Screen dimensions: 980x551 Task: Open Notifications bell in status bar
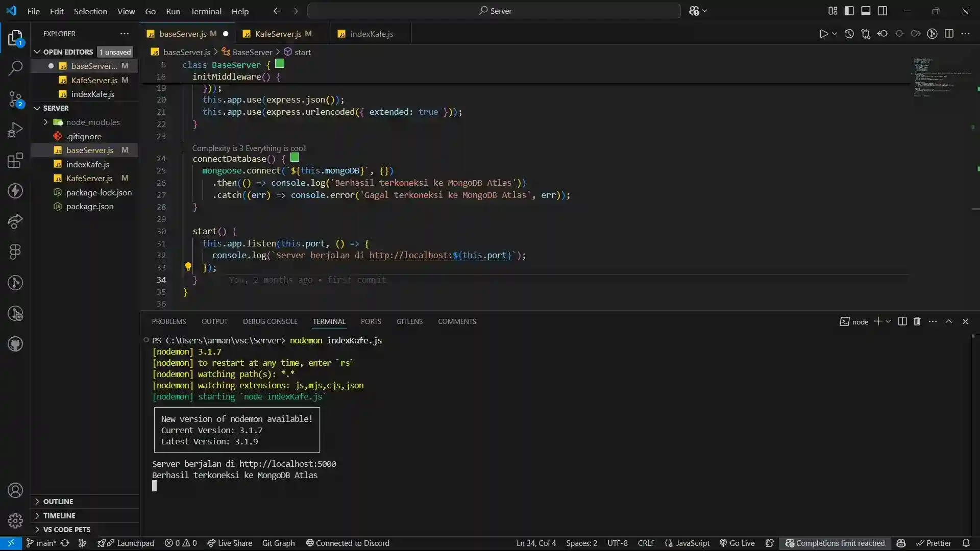point(966,543)
